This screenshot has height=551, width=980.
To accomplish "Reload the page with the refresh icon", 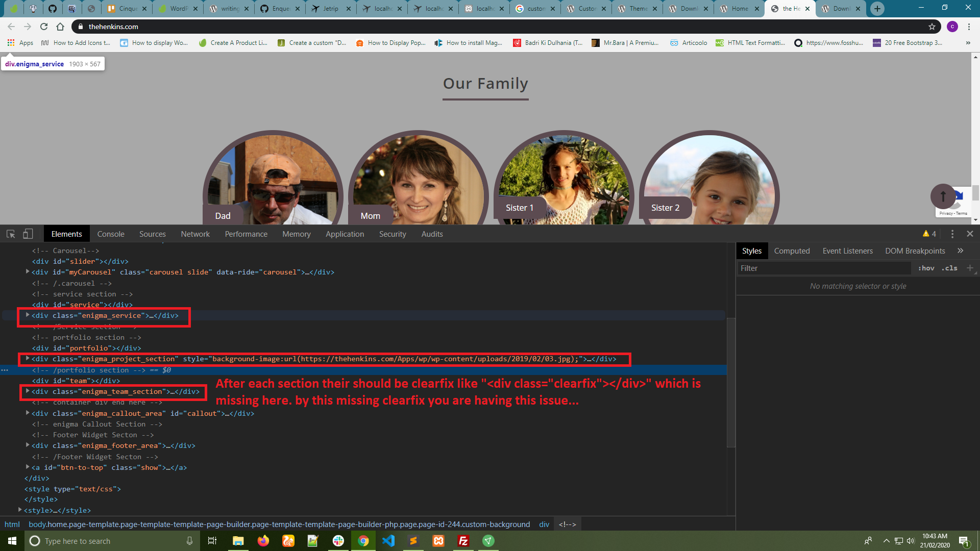I will coord(44,27).
